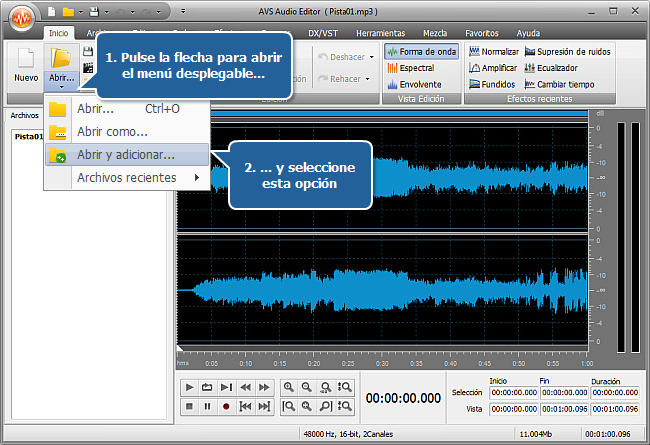Choose Abrir... Ctrl+O from the dropdown menu
The width and height of the screenshot is (650, 445).
(127, 109)
